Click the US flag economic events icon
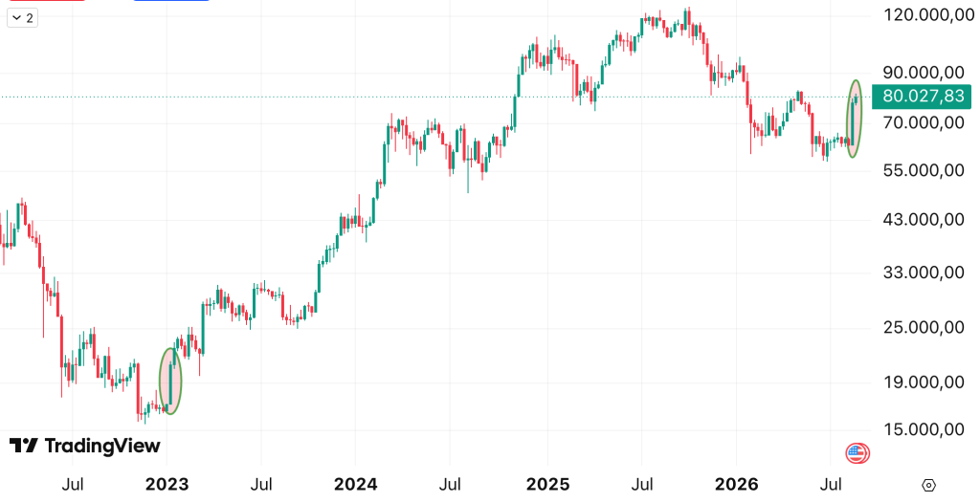Viewport: 980px width, 502px height. tap(857, 452)
